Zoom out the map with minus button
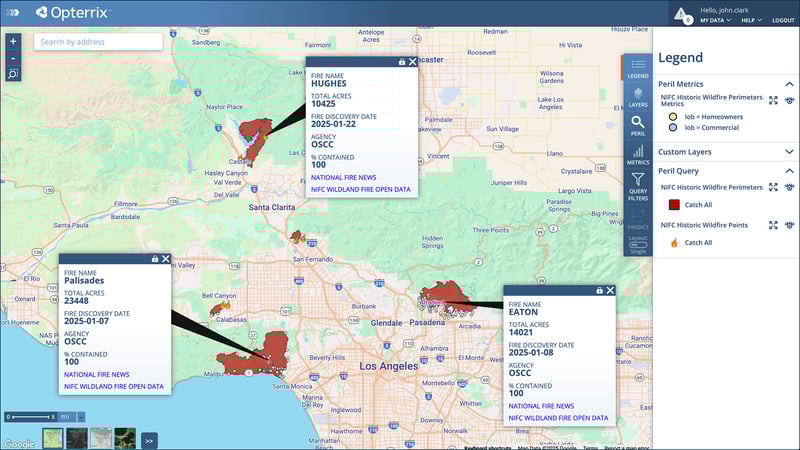Screen dimensions: 800x450 click(13, 59)
